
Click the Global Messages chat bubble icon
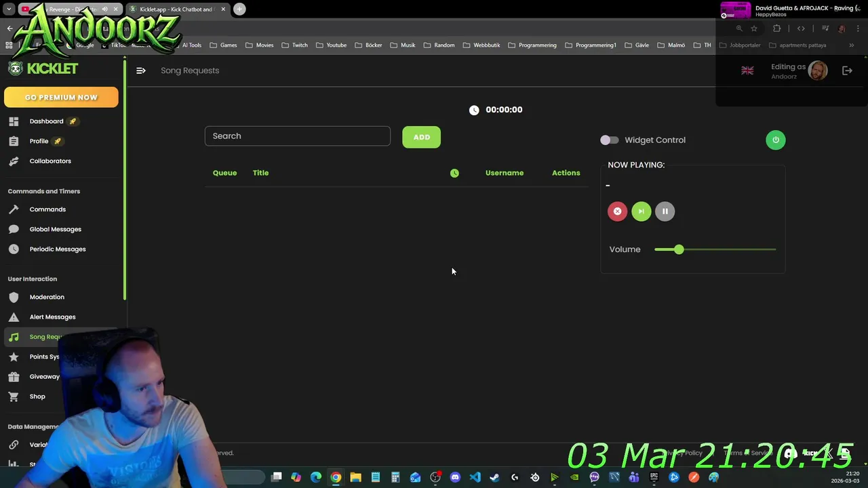pos(14,229)
